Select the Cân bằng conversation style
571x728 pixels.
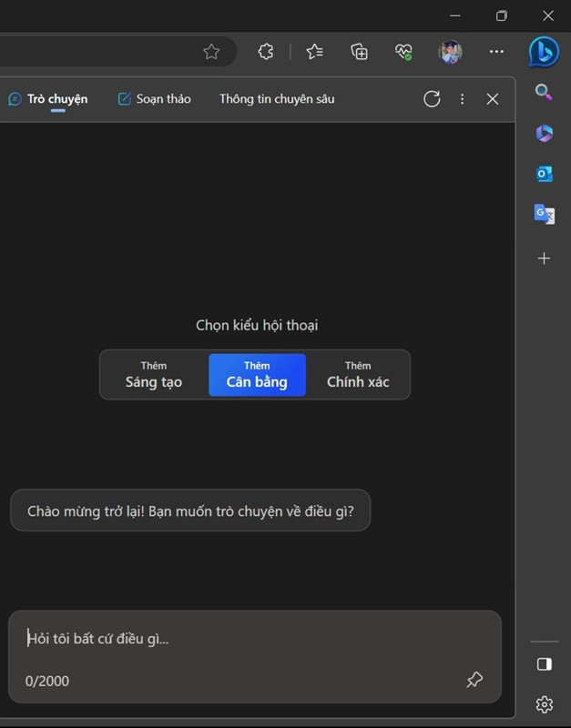pyautogui.click(x=257, y=375)
